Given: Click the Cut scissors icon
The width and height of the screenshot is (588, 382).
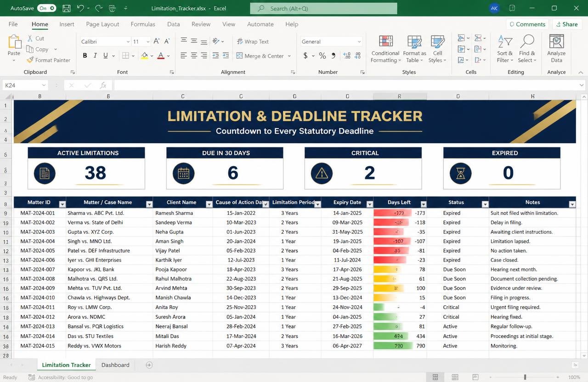Looking at the screenshot, I should [x=30, y=39].
